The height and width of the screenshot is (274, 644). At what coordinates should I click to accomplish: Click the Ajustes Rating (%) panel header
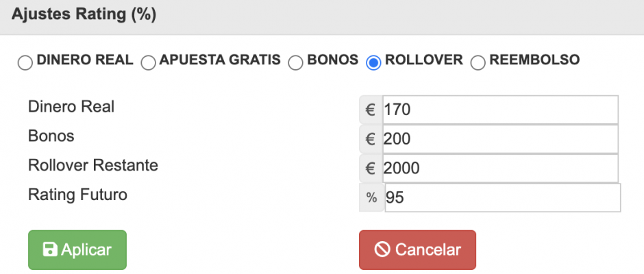pos(322,17)
